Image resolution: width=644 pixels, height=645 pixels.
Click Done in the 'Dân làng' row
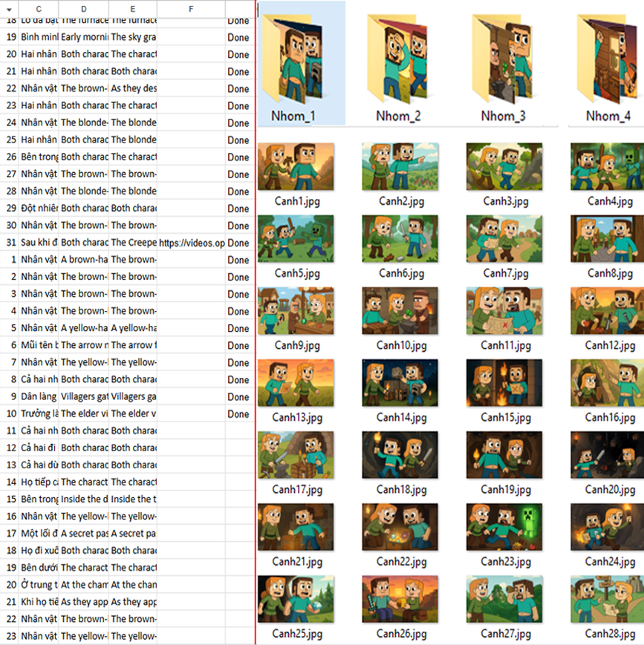coord(238,397)
